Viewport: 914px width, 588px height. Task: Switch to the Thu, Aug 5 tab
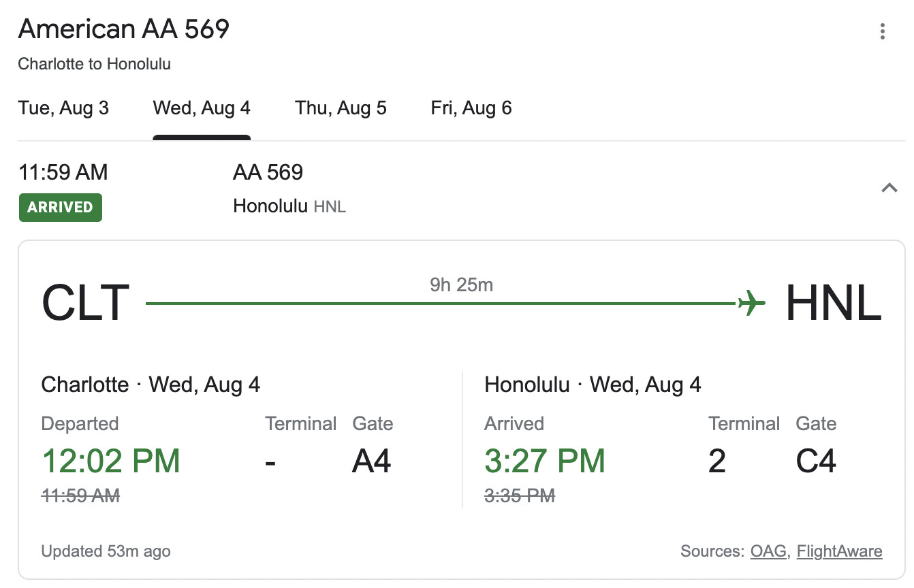pos(341,108)
